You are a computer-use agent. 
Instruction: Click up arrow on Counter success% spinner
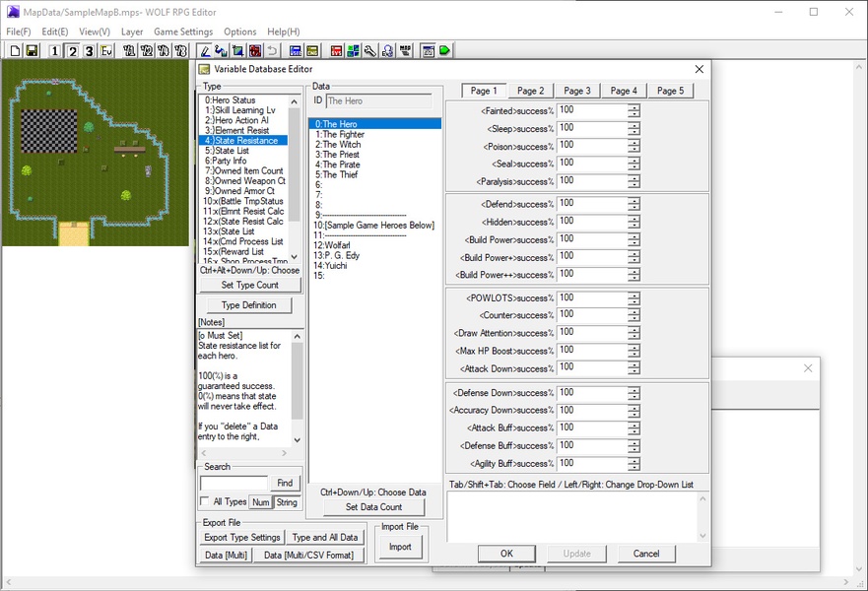coord(634,311)
